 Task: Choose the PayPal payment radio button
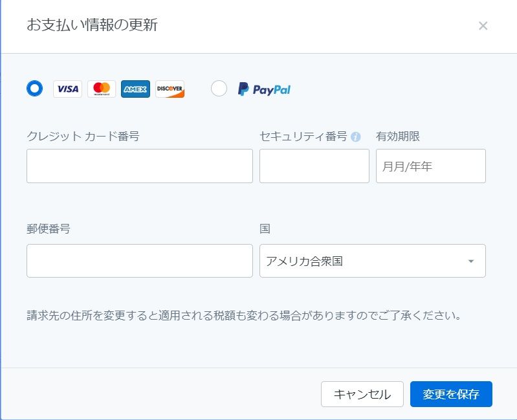pyautogui.click(x=219, y=89)
